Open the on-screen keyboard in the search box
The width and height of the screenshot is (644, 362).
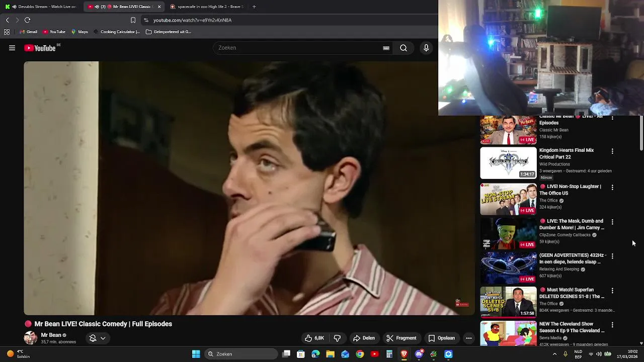[386, 48]
